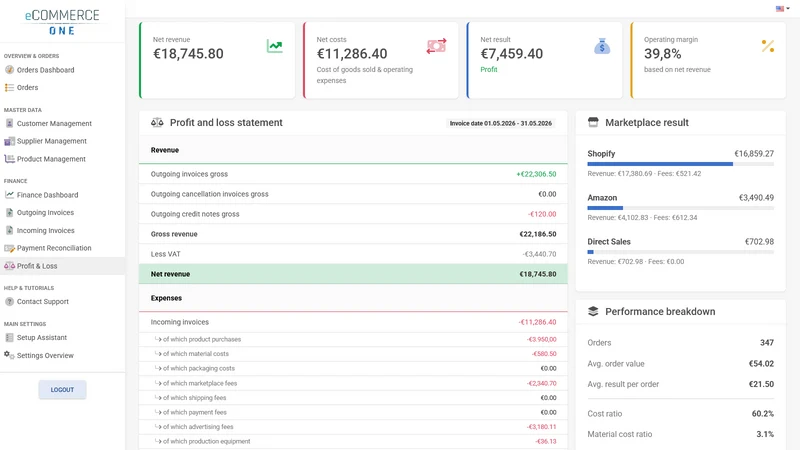Click the Payment Reconciliation icon

tap(9, 248)
